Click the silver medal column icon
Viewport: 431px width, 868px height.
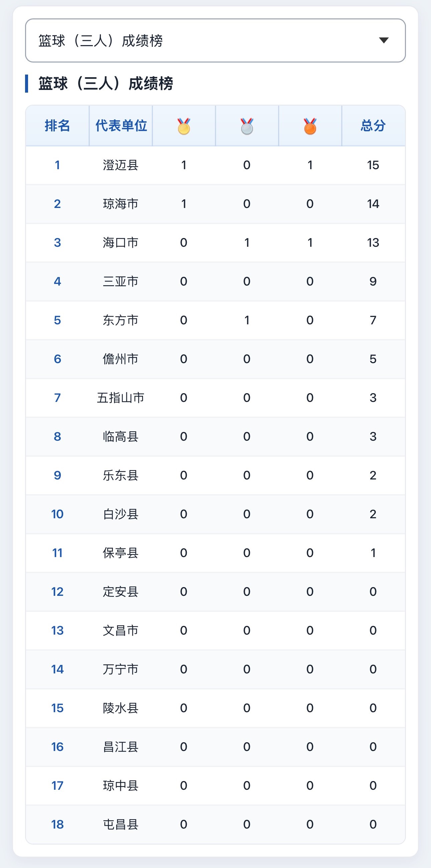(247, 126)
